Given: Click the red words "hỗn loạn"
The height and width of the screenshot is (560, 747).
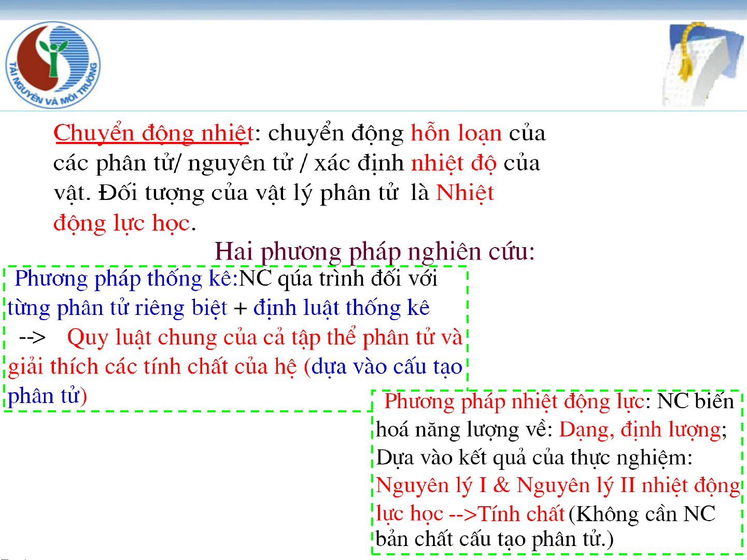Looking at the screenshot, I should (x=456, y=133).
